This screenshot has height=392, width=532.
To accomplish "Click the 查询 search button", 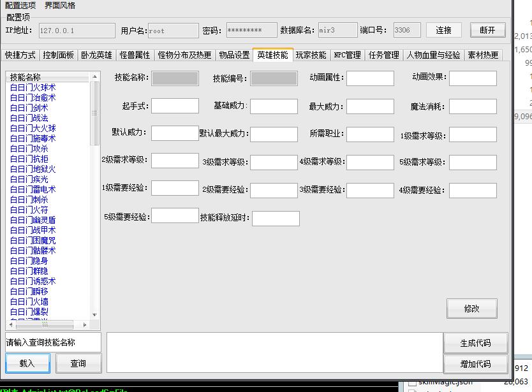I will [78, 363].
